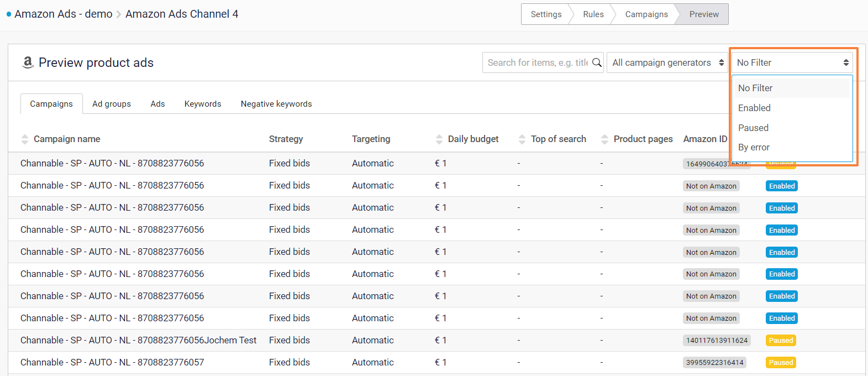Go to the Rules step
This screenshot has width=868, height=376.
[593, 14]
